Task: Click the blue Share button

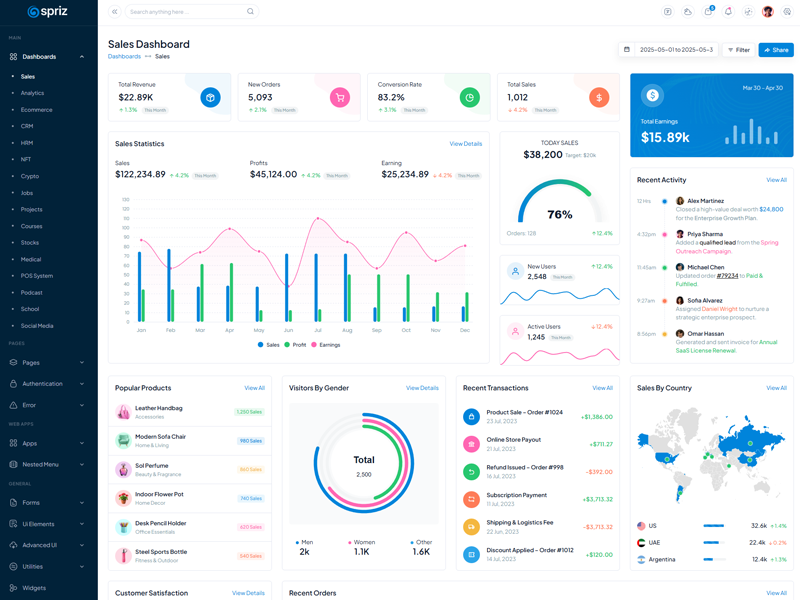Action: pyautogui.click(x=776, y=49)
